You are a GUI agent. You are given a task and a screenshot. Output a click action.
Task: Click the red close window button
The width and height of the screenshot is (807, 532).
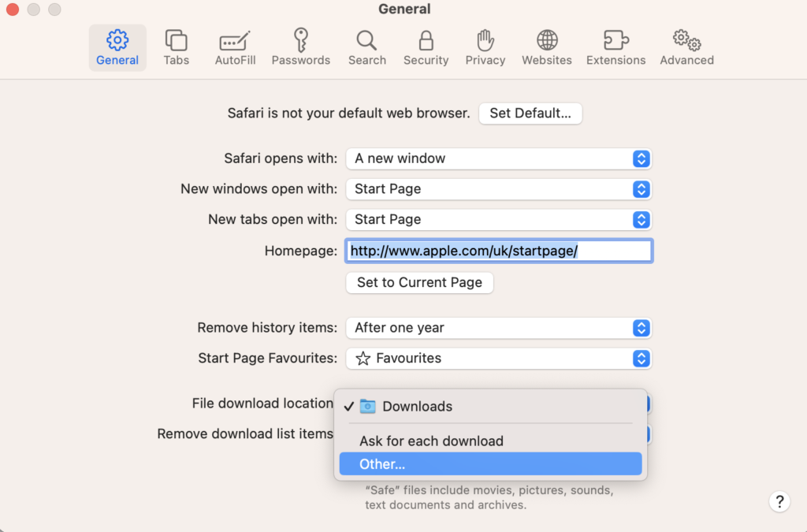[13, 9]
